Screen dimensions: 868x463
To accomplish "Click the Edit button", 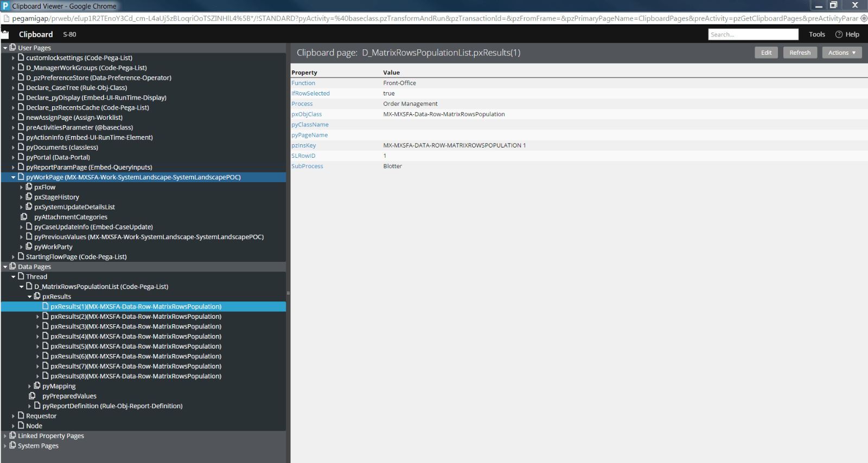I will [766, 53].
